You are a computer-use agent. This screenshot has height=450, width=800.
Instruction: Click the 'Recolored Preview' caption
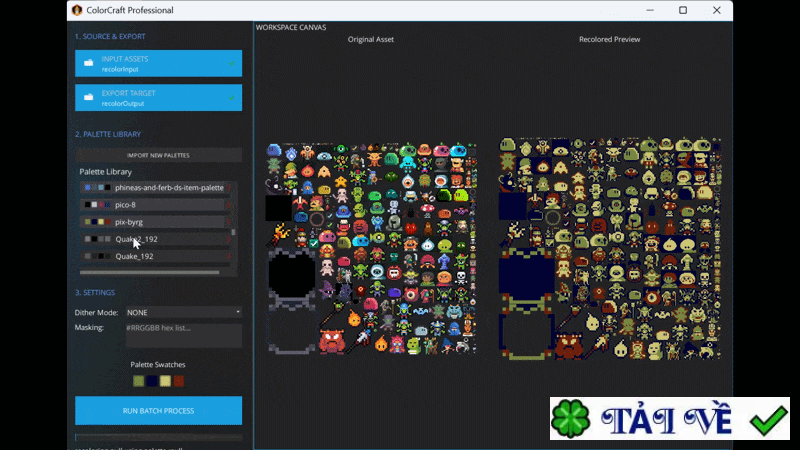tap(609, 39)
